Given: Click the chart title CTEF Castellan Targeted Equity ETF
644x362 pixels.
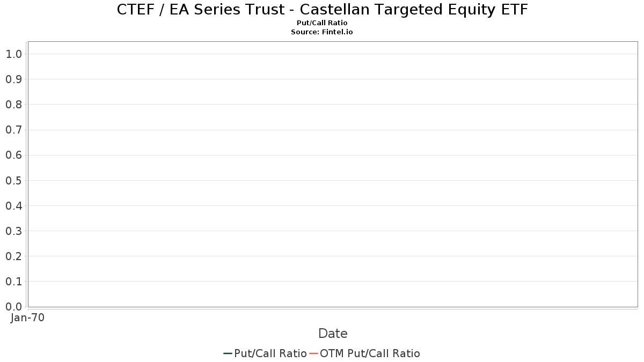Looking at the screenshot, I should pos(323,10).
